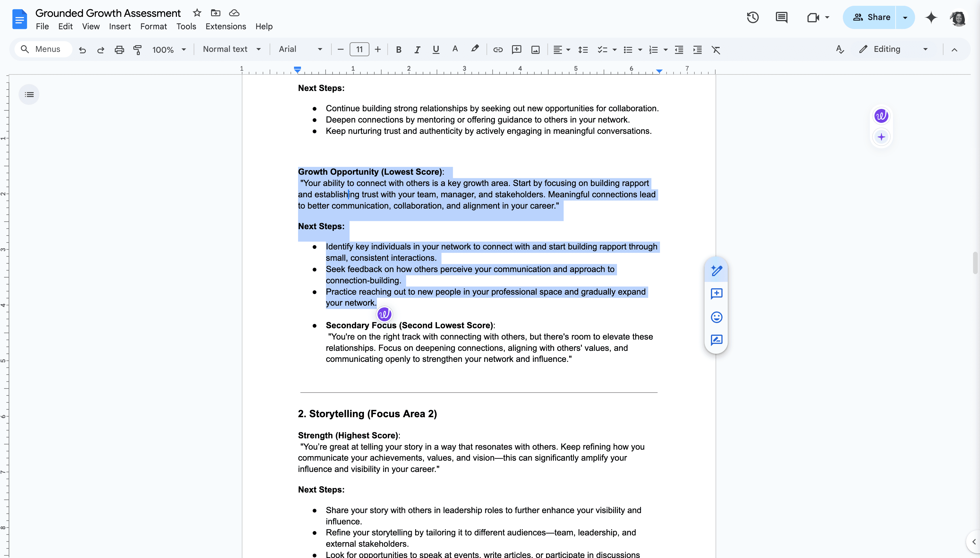This screenshot has width=980, height=558.
Task: Decrease font size with minus
Action: [x=340, y=50]
